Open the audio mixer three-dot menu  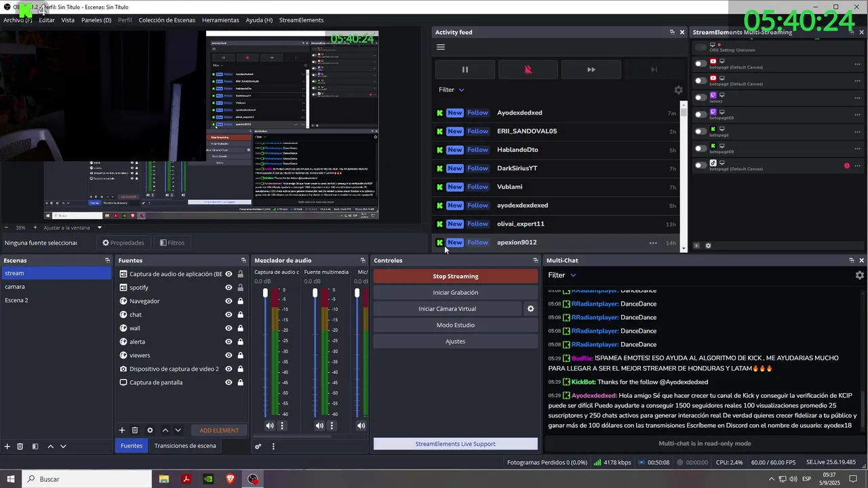(273, 446)
